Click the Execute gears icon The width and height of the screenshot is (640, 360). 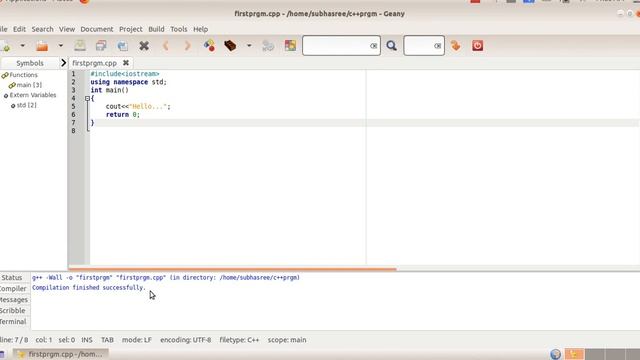(268, 46)
